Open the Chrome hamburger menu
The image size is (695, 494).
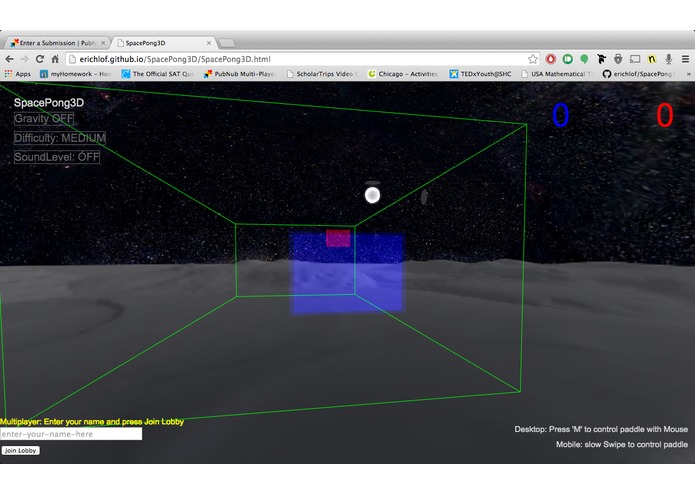pyautogui.click(x=685, y=59)
